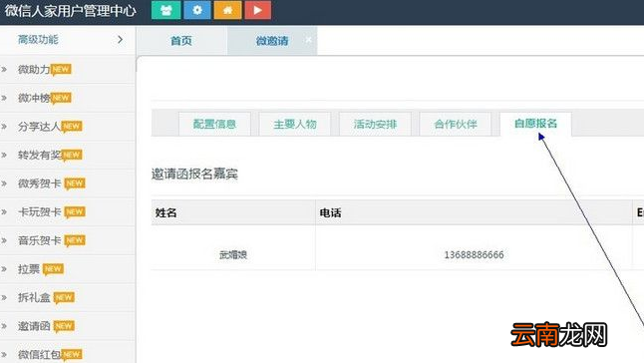Open 微信红包 in the sidebar
Image resolution: width=644 pixels, height=363 pixels.
[x=40, y=354]
